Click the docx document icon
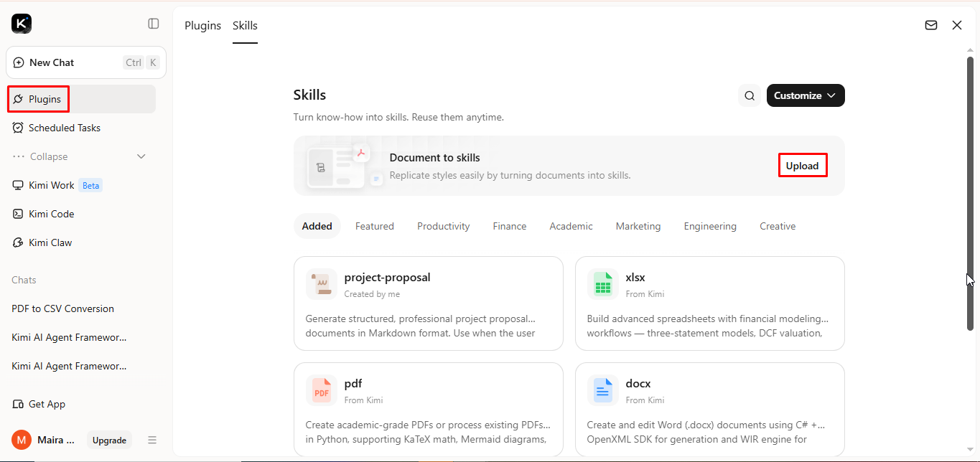 602,390
